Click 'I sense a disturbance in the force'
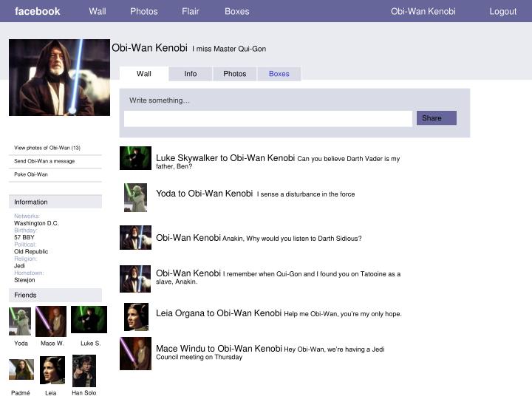 (x=306, y=194)
